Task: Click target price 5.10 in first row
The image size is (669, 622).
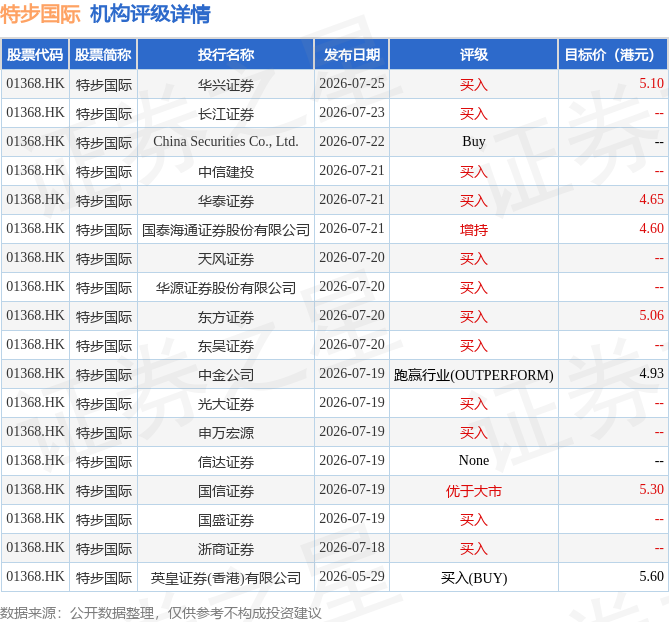Action: tap(651, 84)
